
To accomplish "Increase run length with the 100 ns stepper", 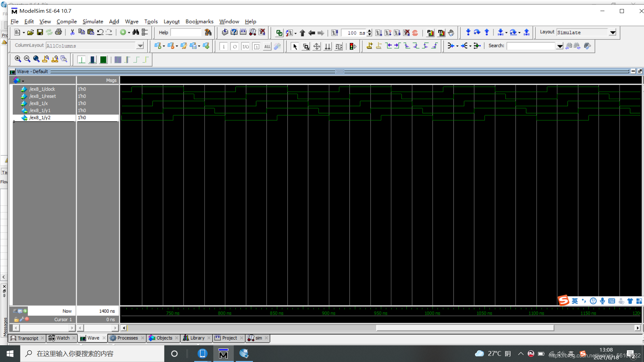I will tap(369, 31).
